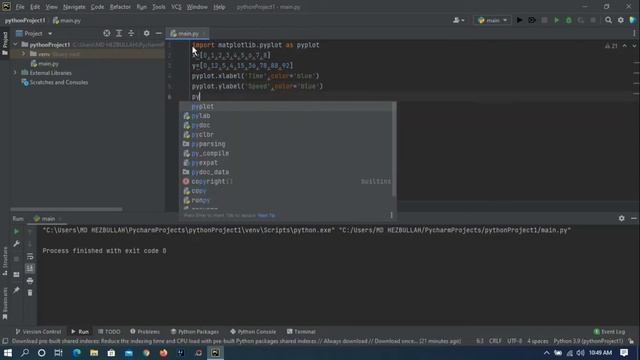Open IDE settings gear in top toolbar

620,20
